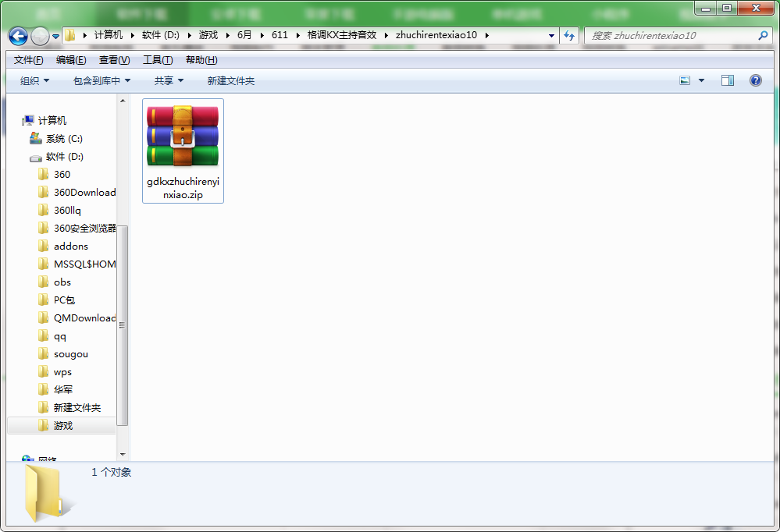Select 611 in the address path

(280, 35)
